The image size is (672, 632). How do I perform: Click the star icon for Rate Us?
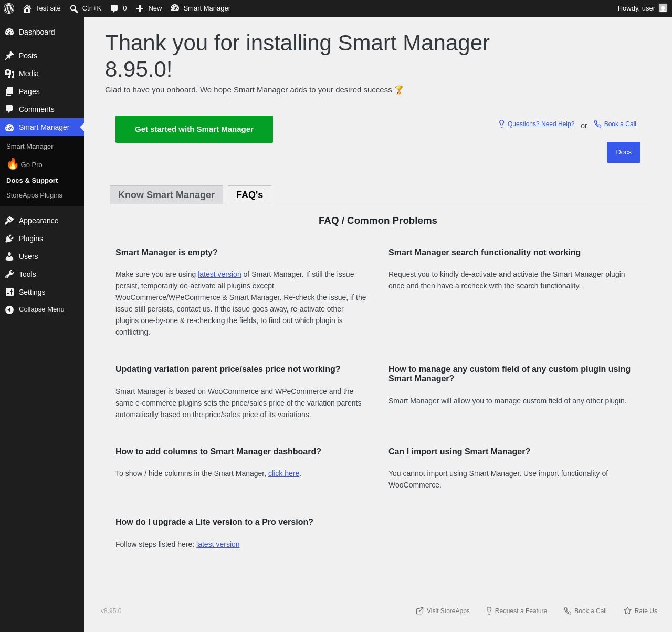pos(627,610)
